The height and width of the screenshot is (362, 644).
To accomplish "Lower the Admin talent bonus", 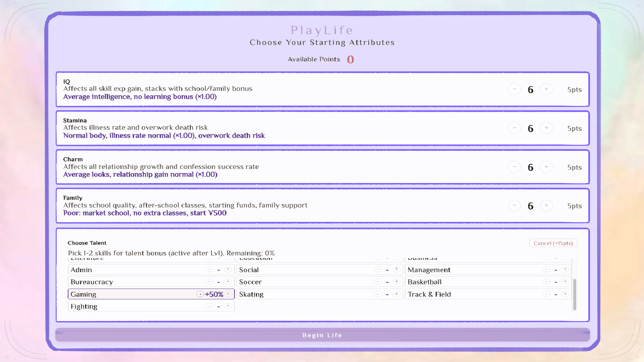I will pos(209,269).
